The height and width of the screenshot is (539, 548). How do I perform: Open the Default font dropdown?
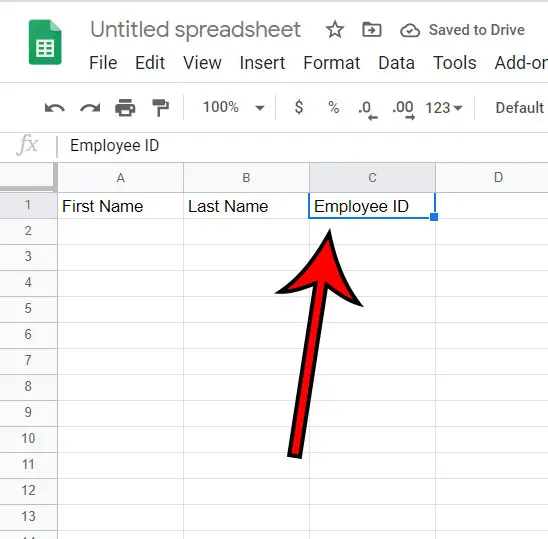click(x=520, y=108)
